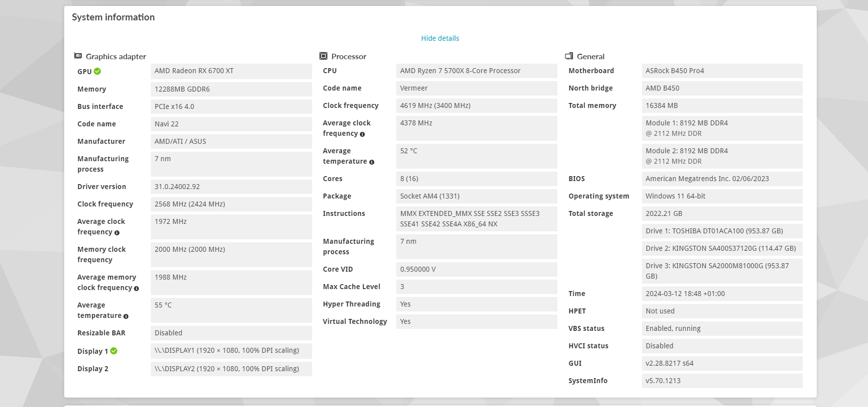Click the Socket AM4 (1331) package value
Image resolution: width=868 pixels, height=407 pixels.
click(x=477, y=196)
